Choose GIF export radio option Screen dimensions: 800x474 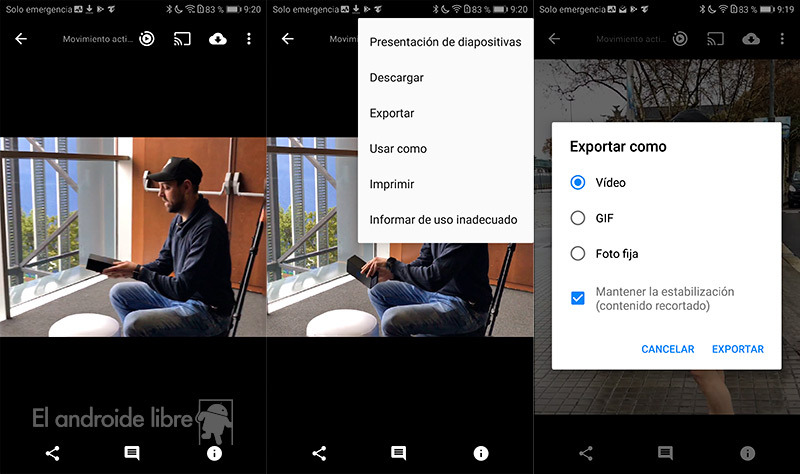click(x=577, y=218)
